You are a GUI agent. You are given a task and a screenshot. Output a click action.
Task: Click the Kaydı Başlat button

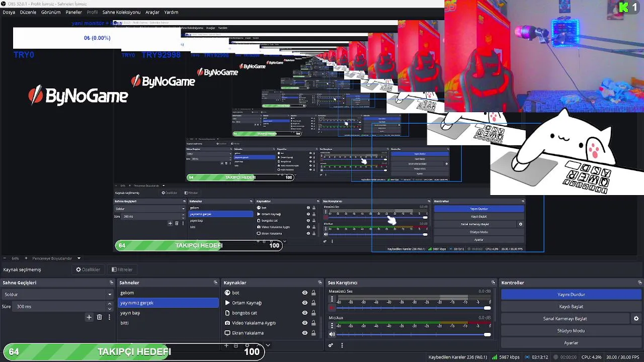pos(571,306)
